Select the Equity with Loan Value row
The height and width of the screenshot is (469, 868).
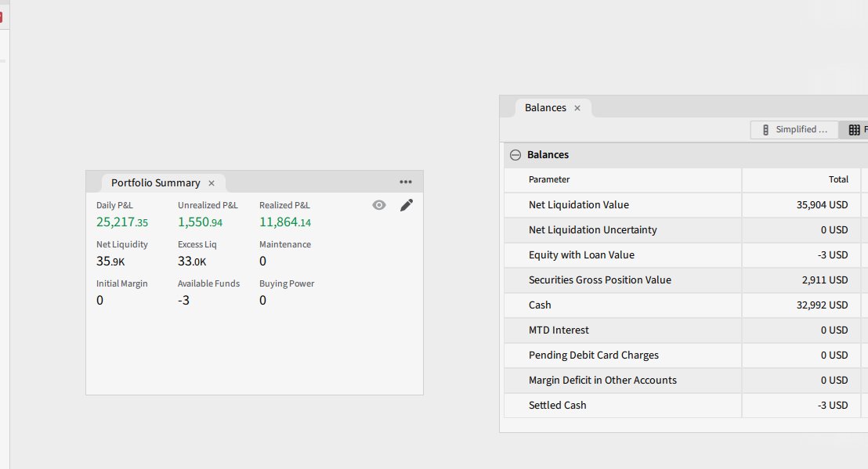coord(686,255)
